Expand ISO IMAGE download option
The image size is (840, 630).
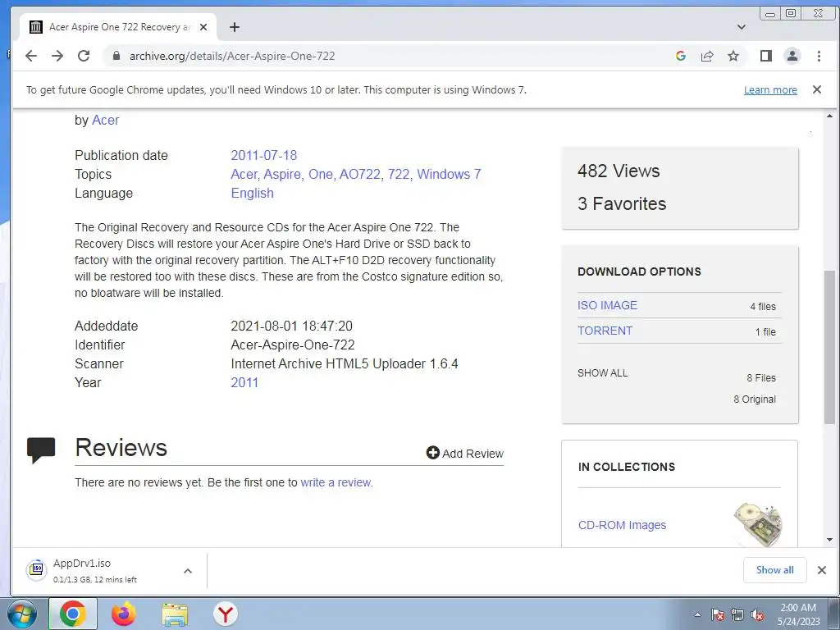coord(608,305)
